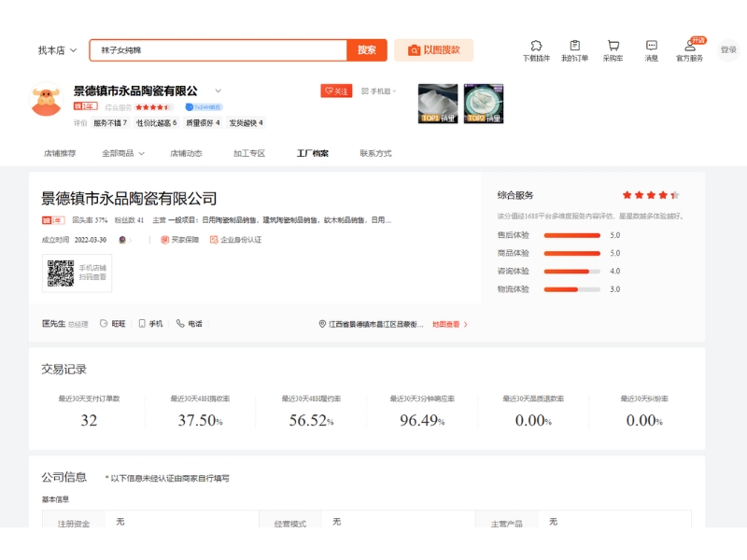
Task: Click the orange 搜索 button
Action: [366, 50]
